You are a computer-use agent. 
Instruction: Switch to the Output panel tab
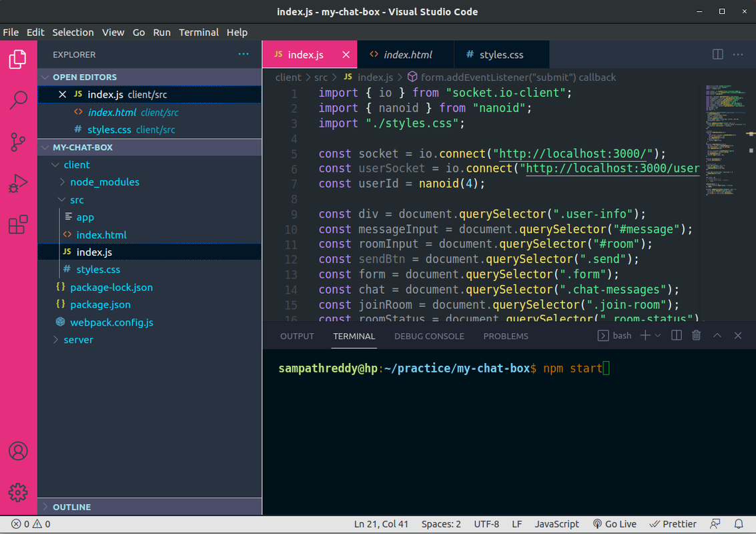point(297,336)
